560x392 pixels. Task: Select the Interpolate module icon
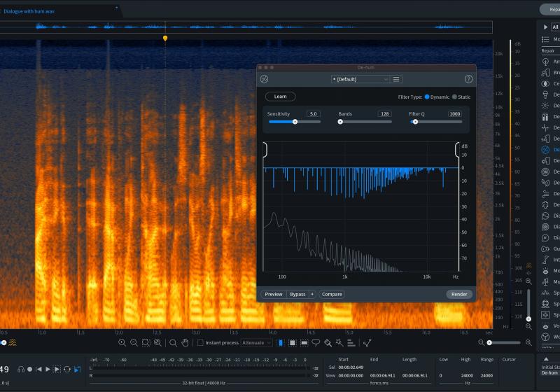click(545, 260)
